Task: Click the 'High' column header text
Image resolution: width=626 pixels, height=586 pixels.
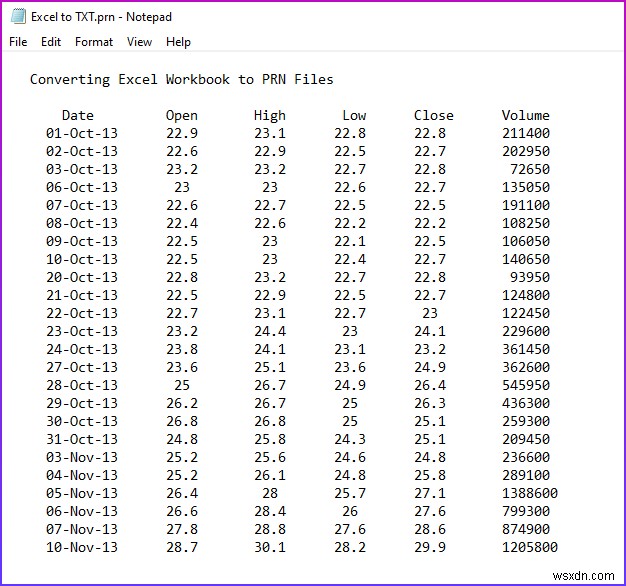Action: point(270,116)
